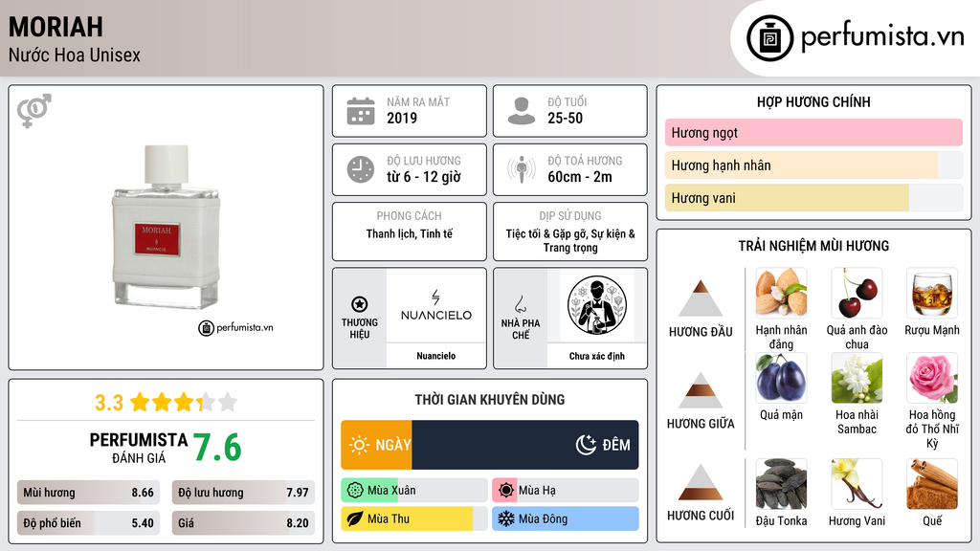Click the leaf icon for Mùa Thu
The height and width of the screenshot is (551, 980).
click(x=355, y=518)
